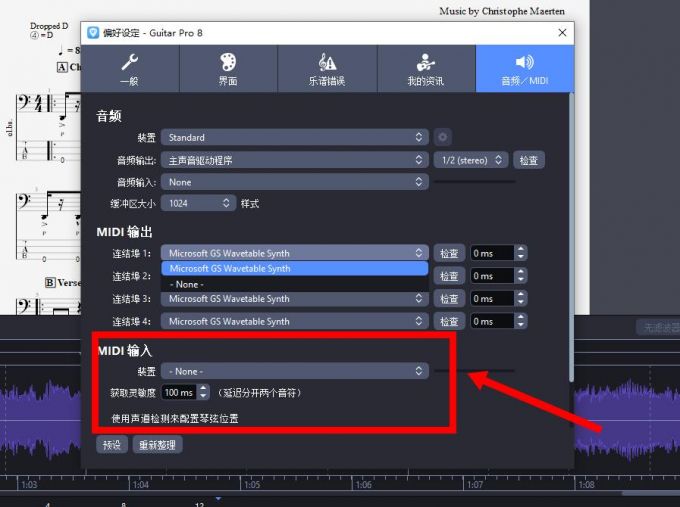
Task: Click the treble clef warning icon
Action: 327,62
